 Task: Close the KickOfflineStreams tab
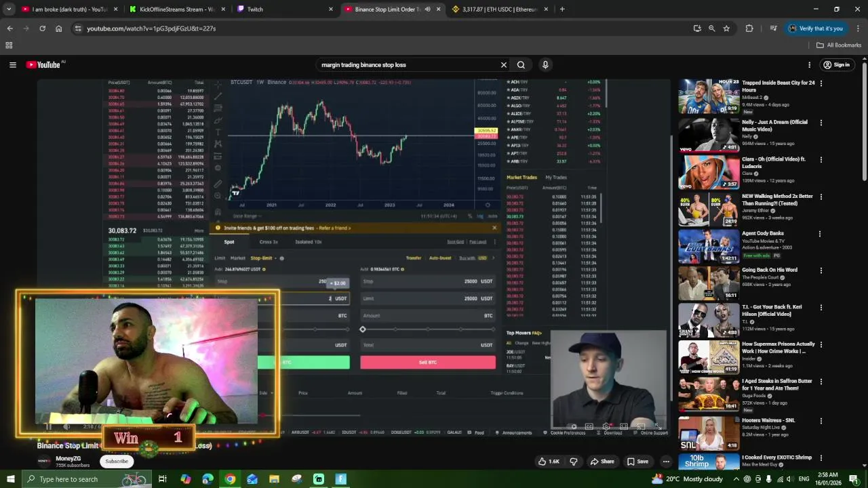pos(223,9)
